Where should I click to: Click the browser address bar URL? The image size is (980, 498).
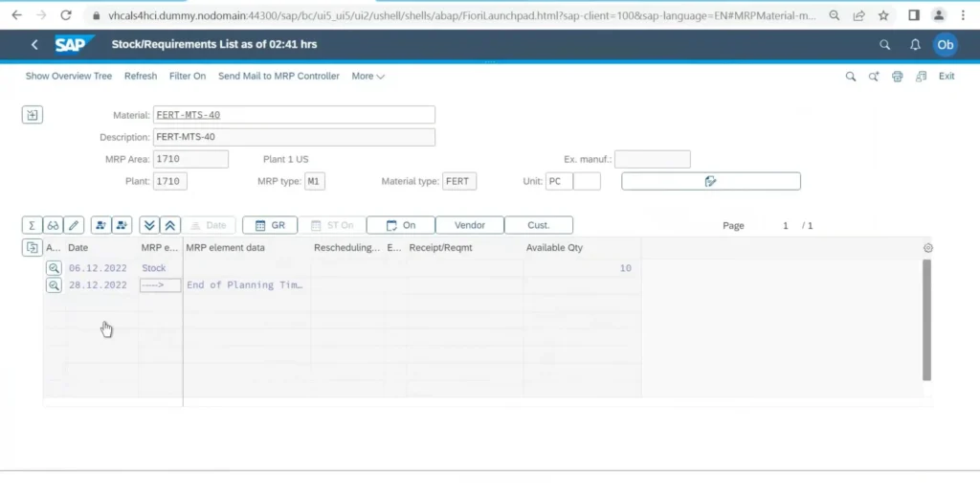pyautogui.click(x=462, y=15)
